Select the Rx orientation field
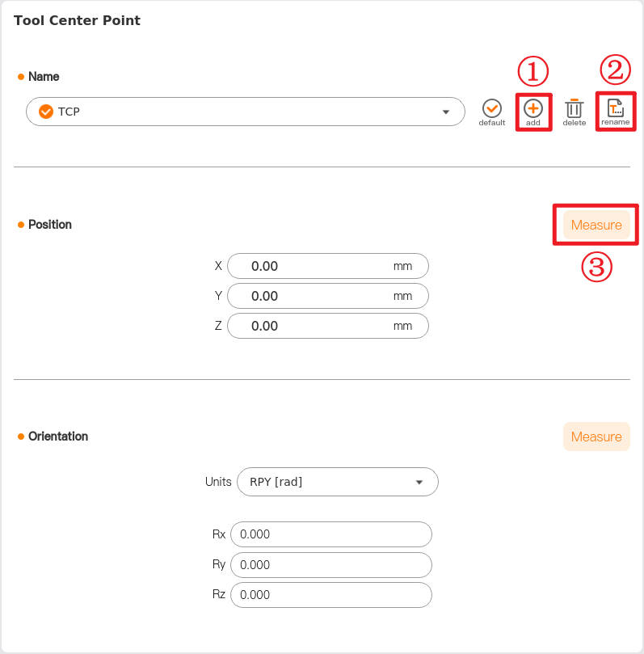Image resolution: width=644 pixels, height=654 pixels. point(330,534)
